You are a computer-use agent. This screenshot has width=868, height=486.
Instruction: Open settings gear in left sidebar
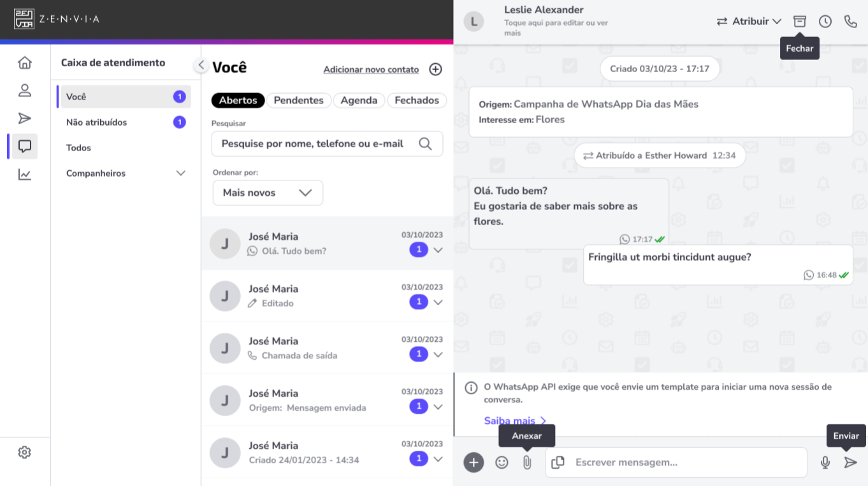24,452
